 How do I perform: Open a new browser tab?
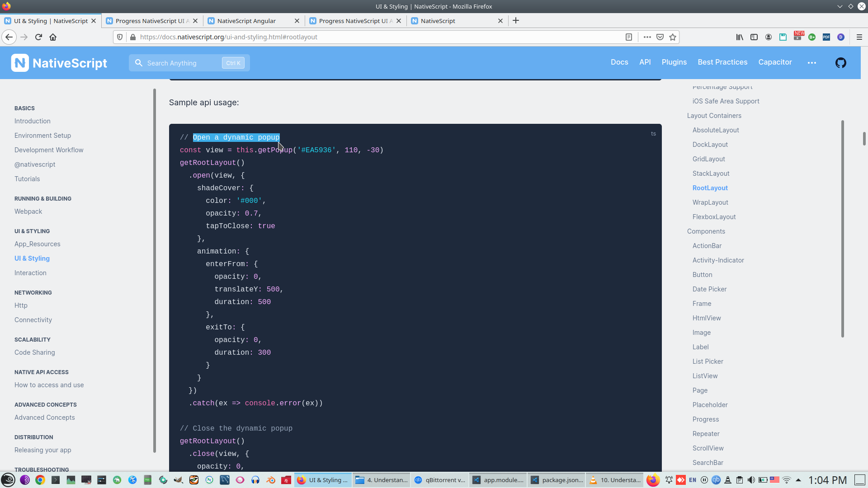(516, 21)
